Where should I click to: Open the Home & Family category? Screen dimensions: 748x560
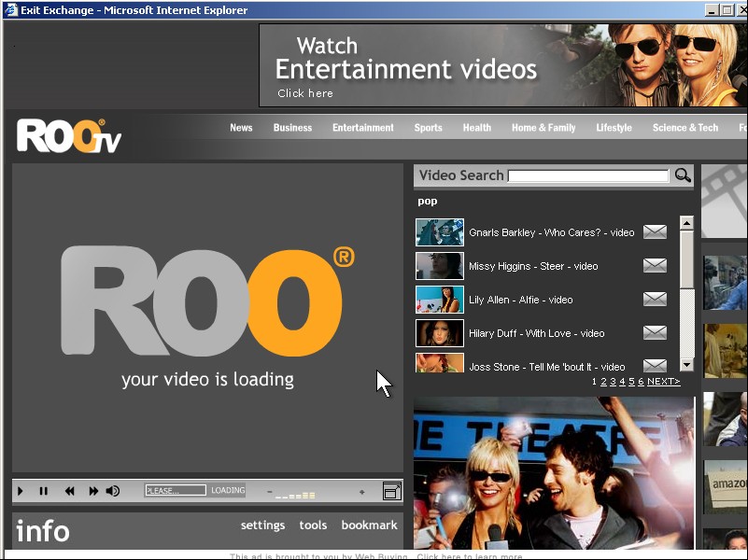(543, 128)
